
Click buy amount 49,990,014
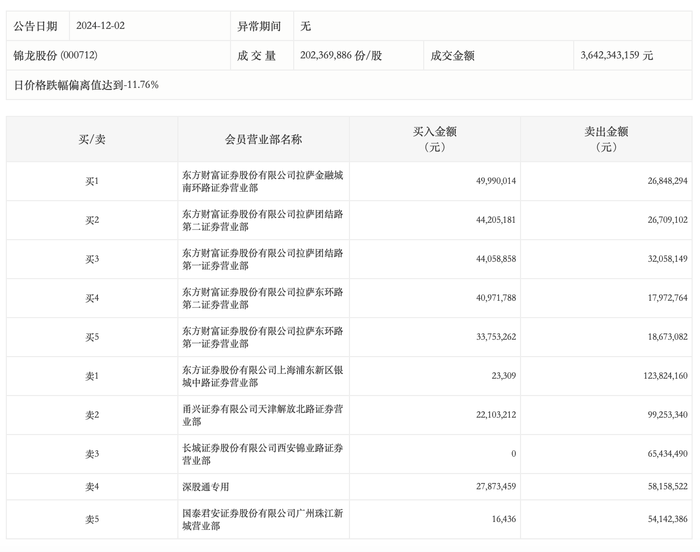point(496,181)
